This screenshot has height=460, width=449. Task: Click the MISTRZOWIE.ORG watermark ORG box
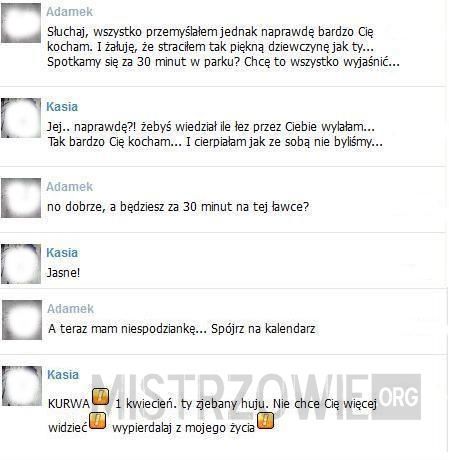[396, 397]
